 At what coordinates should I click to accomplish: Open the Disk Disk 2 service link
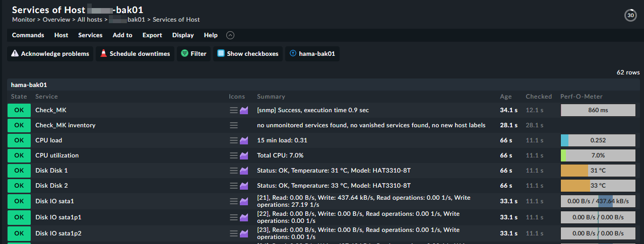point(51,186)
